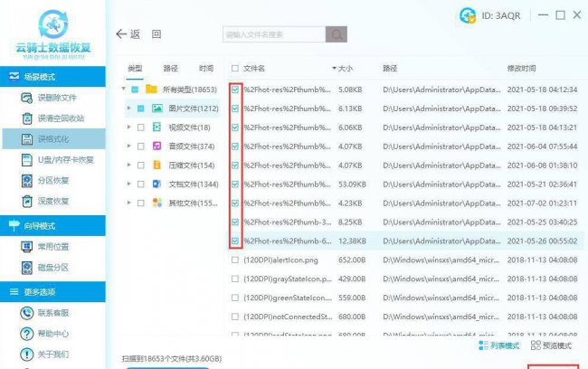Open the 误删除文件 recovery icon

26,98
